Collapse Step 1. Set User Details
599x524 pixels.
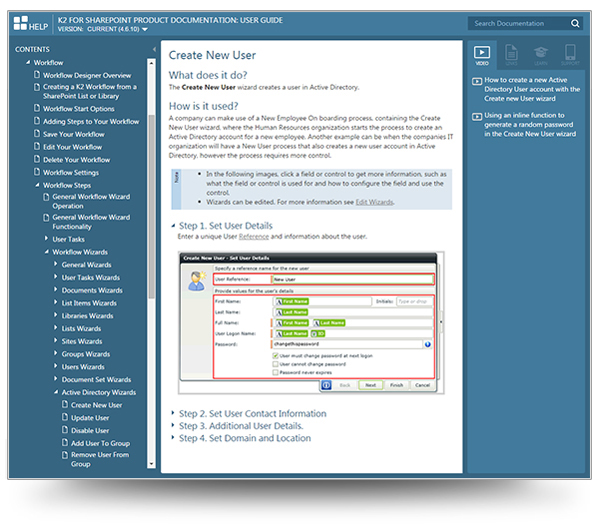173,226
